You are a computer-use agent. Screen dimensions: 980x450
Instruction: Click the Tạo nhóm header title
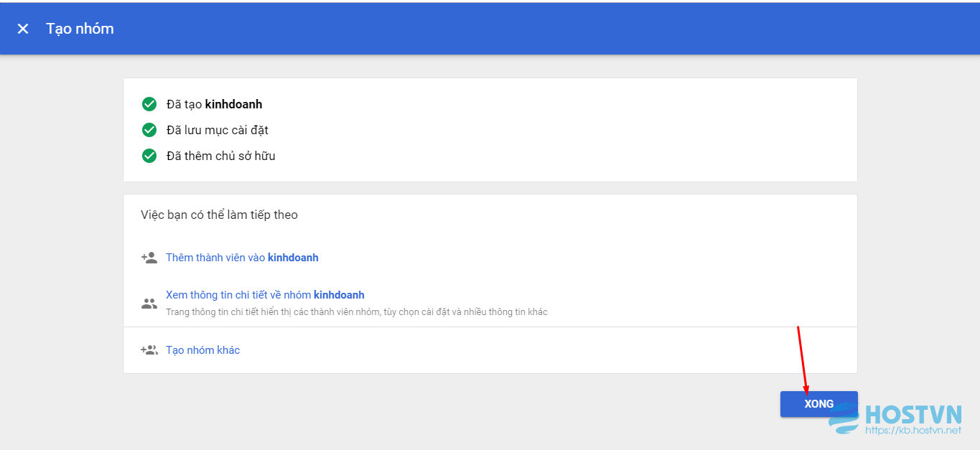point(80,29)
